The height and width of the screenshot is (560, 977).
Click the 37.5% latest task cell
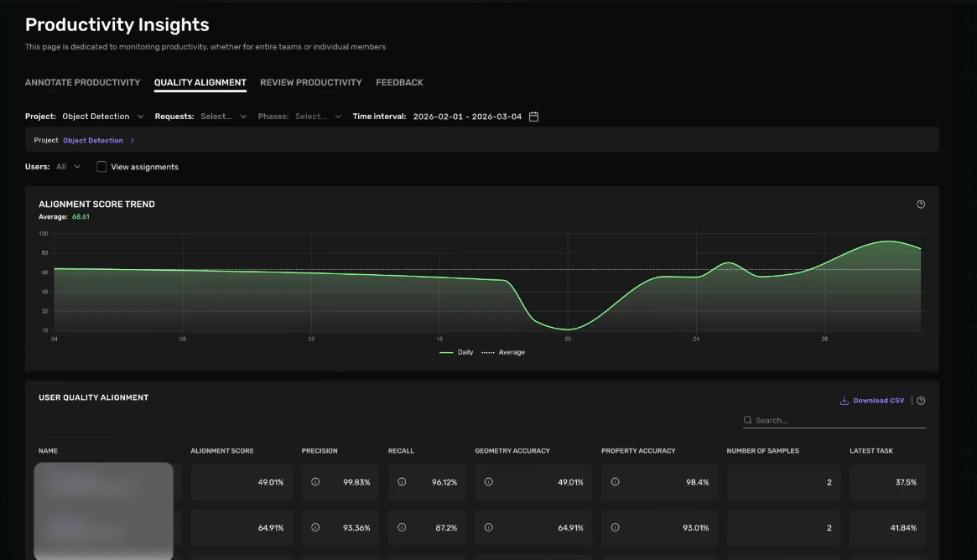(887, 482)
